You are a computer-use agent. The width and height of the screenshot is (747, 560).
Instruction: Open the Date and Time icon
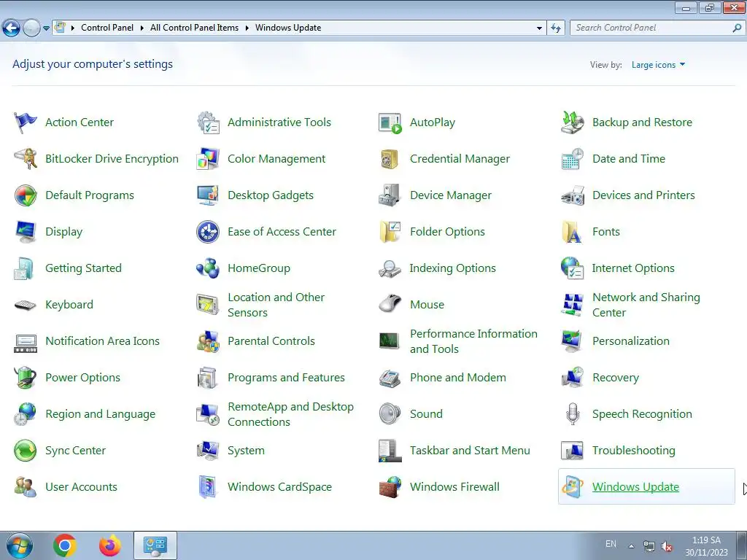pos(572,158)
